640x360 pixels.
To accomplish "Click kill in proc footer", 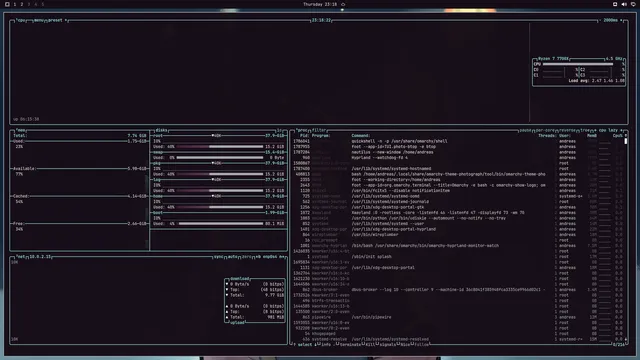I will [x=370, y=344].
